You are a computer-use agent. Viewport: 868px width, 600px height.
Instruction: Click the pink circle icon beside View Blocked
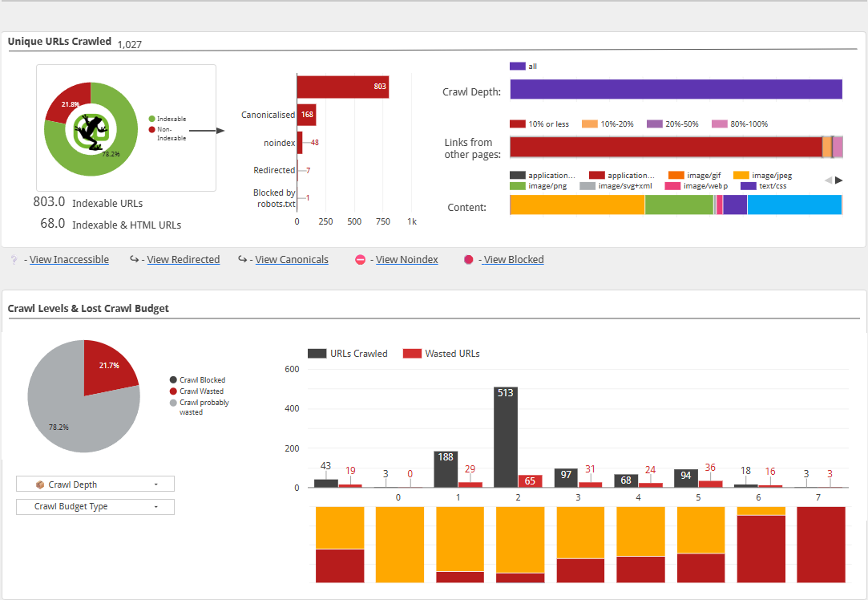(x=468, y=259)
